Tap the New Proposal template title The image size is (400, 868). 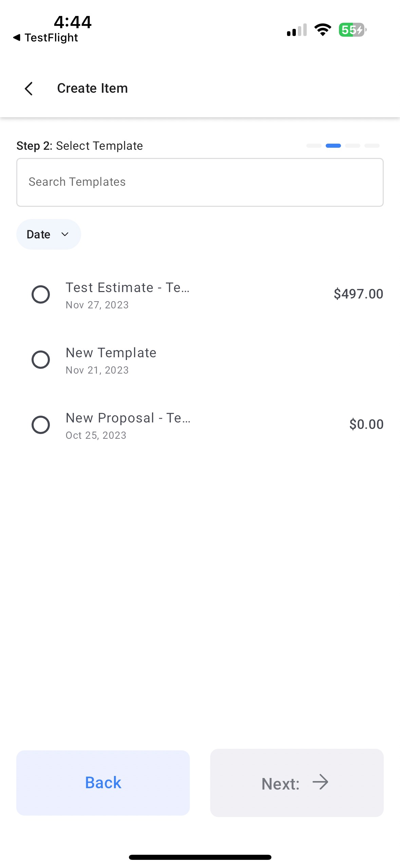128,418
